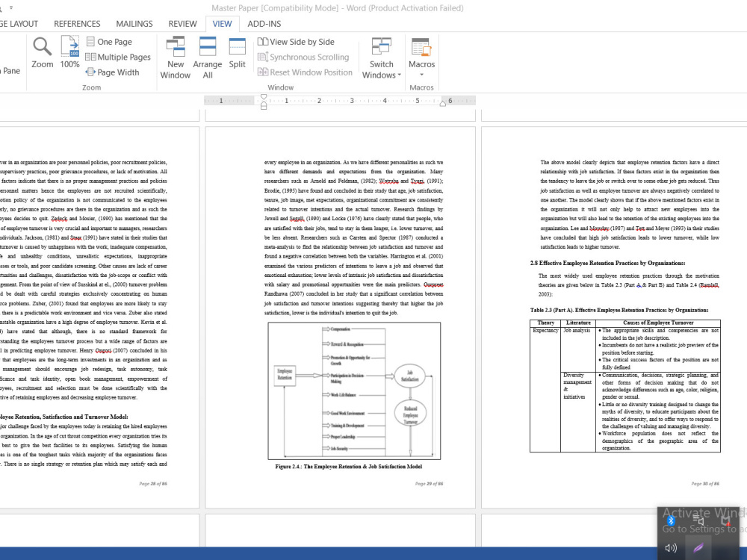This screenshot has width=747, height=560.
Task: Open the MAILINGS ribbon tab
Action: 134,24
